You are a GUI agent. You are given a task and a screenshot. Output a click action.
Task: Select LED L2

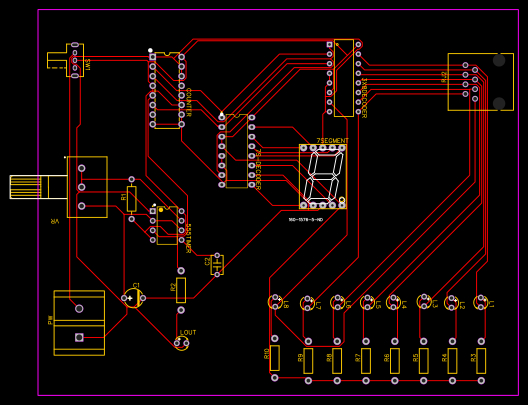(451, 302)
